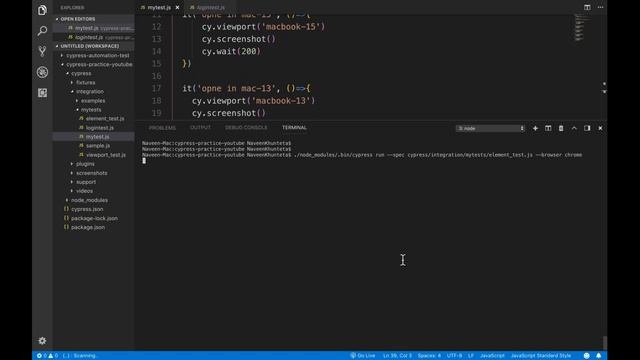Screen dimensions: 640x360
Task: Close the mytest.js editor tab
Action: (x=177, y=7)
